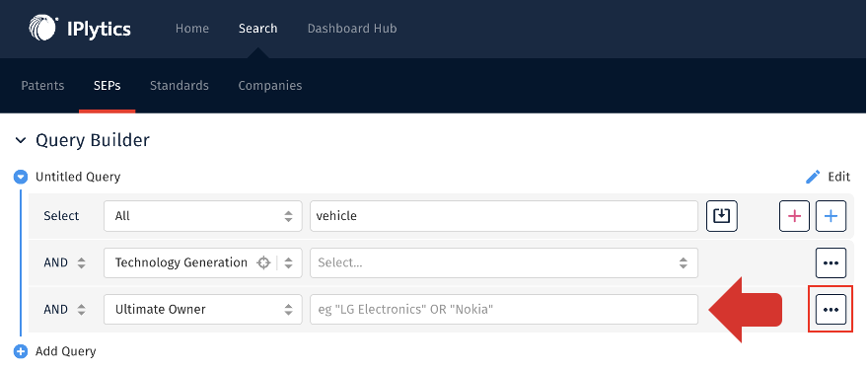Image resolution: width=868 pixels, height=371 pixels.
Task: Switch to the Standards tab
Action: click(180, 86)
